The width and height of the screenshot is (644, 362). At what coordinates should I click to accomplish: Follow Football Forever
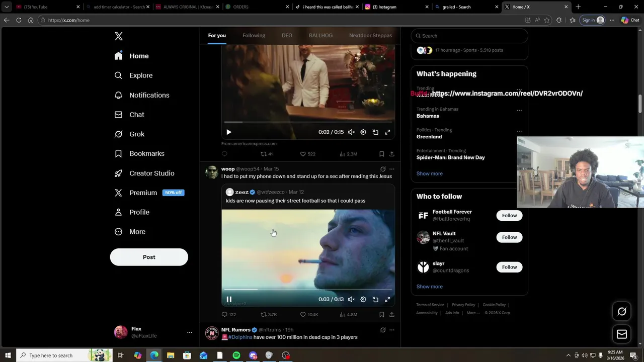click(x=509, y=215)
